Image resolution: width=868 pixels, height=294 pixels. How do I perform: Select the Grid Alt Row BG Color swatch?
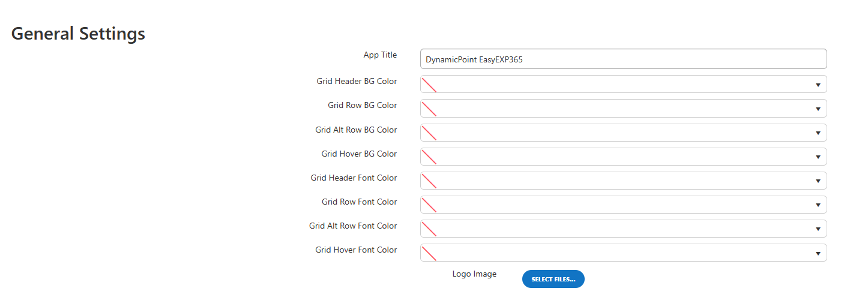pos(429,133)
